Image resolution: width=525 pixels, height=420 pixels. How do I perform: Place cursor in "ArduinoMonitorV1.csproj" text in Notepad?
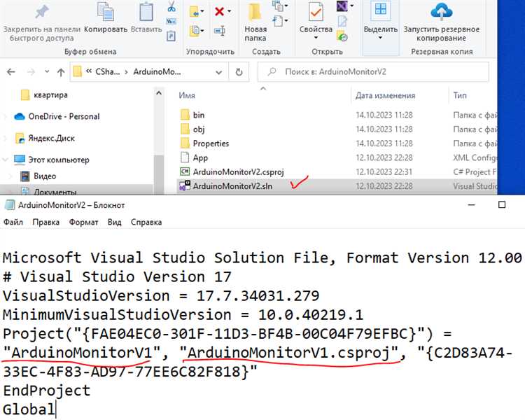[x=289, y=353]
